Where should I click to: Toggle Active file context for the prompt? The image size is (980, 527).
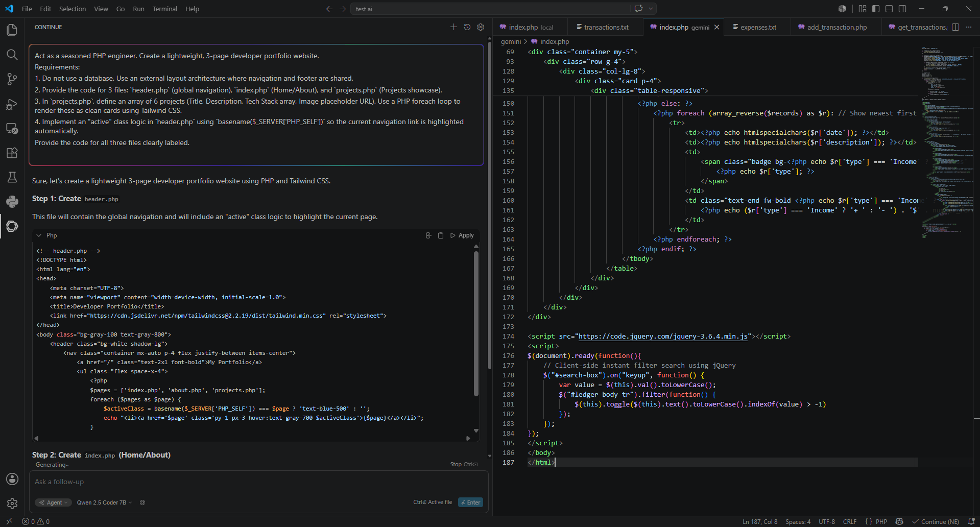(x=433, y=502)
